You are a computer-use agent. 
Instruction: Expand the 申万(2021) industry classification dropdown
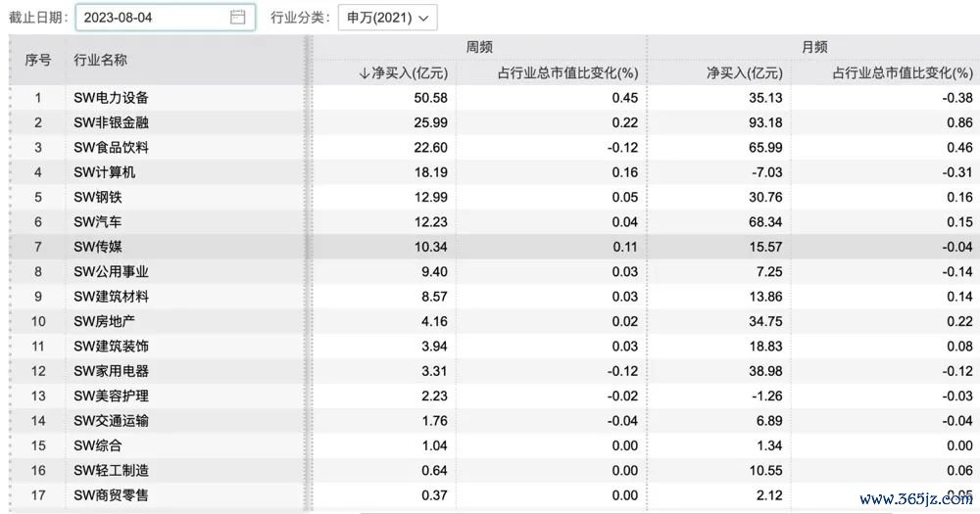tap(387, 18)
